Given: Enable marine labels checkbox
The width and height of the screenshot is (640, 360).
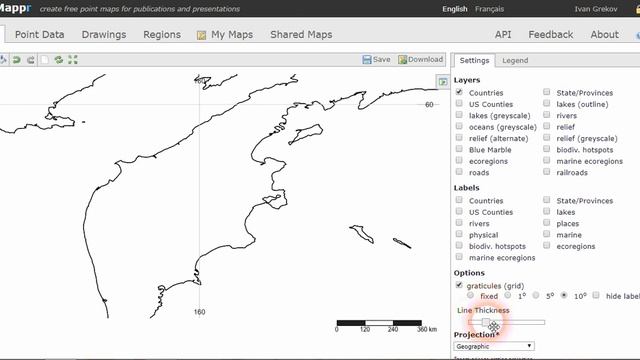Looking at the screenshot, I should (547, 234).
